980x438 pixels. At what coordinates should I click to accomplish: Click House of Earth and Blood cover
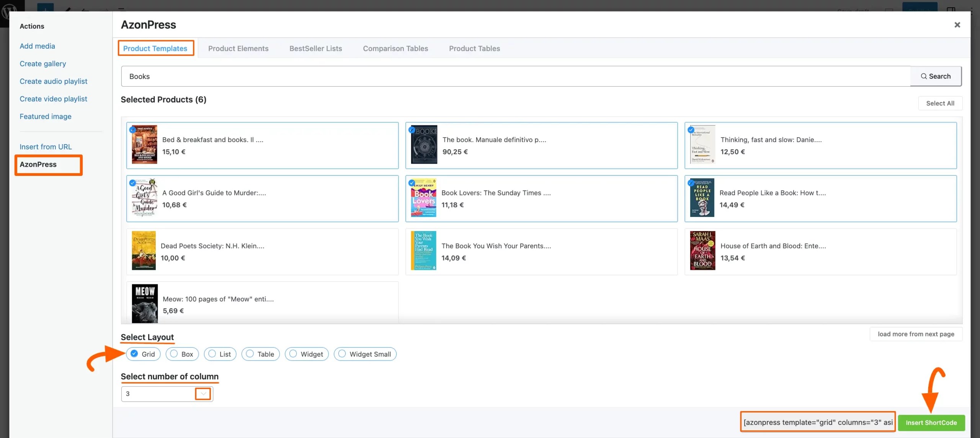coord(702,251)
